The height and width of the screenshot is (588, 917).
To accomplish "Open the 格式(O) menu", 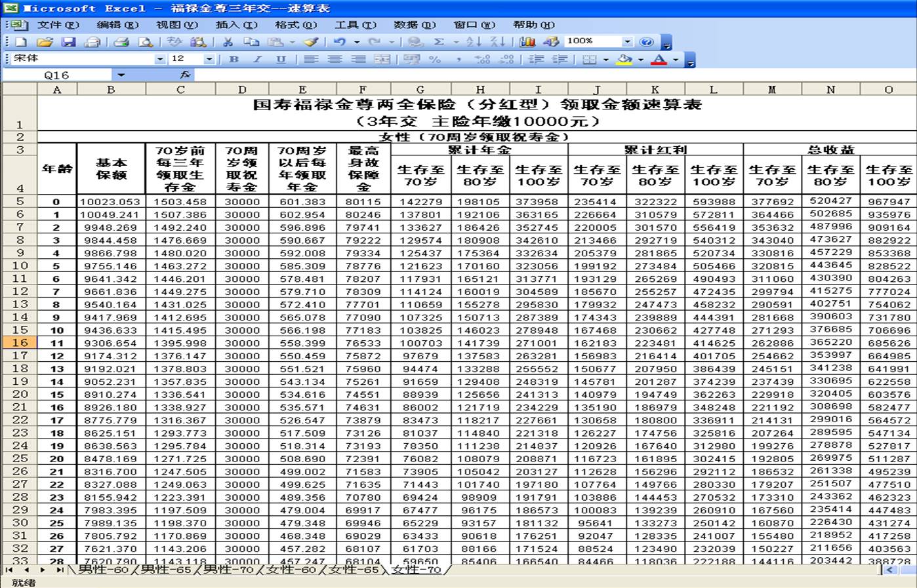I will [296, 25].
